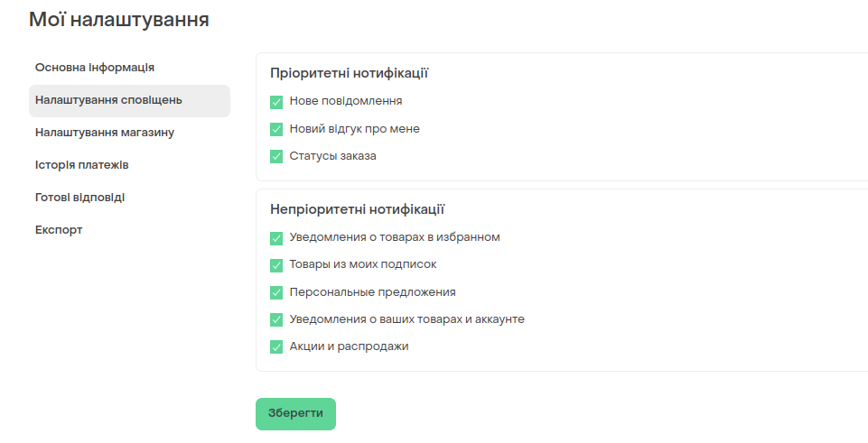Disable Уведомления о товарах в избранном checkbox
The image size is (868, 443).
click(x=276, y=238)
